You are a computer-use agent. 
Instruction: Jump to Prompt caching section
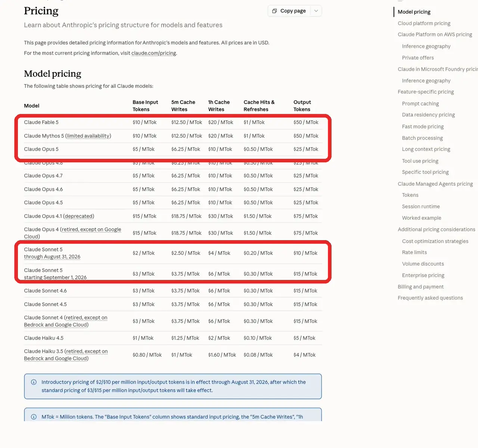tap(420, 103)
